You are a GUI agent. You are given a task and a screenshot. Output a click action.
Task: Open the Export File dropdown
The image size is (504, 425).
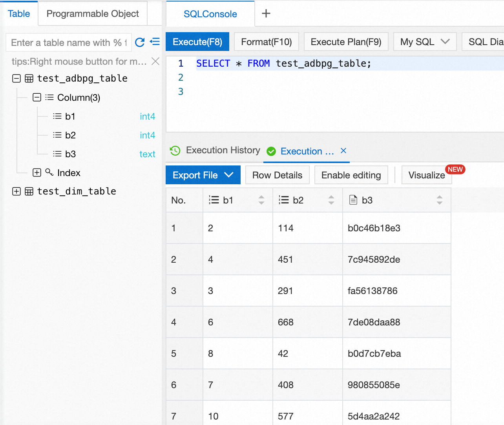click(203, 175)
